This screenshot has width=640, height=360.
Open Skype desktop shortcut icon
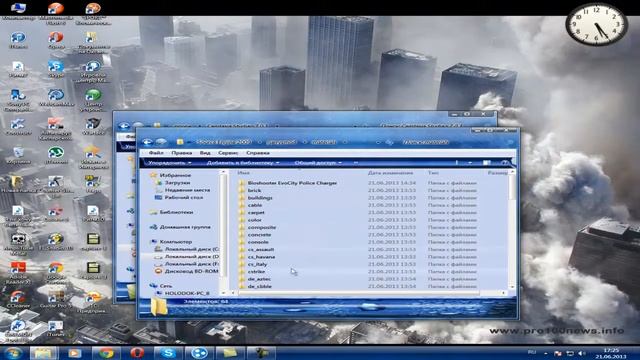56,69
